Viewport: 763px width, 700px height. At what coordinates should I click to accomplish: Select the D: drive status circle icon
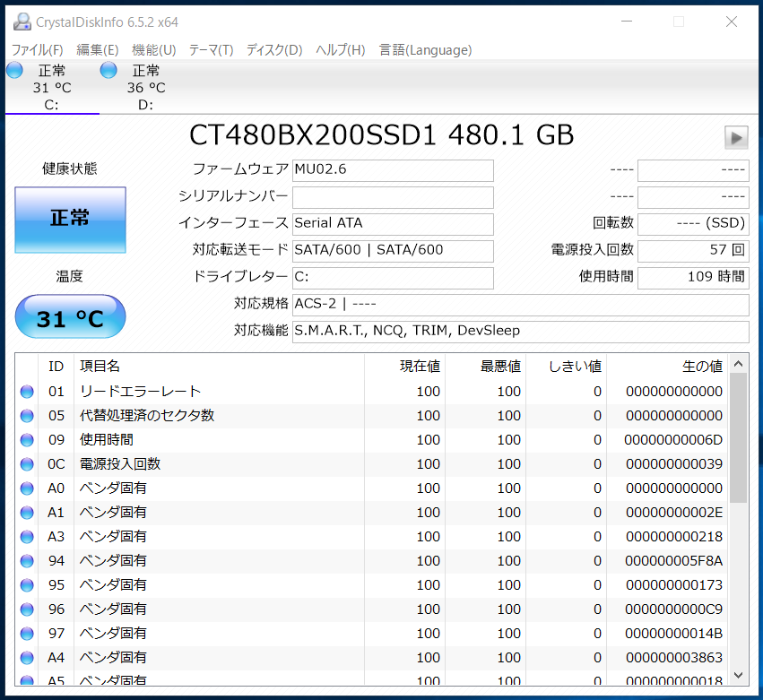(108, 71)
